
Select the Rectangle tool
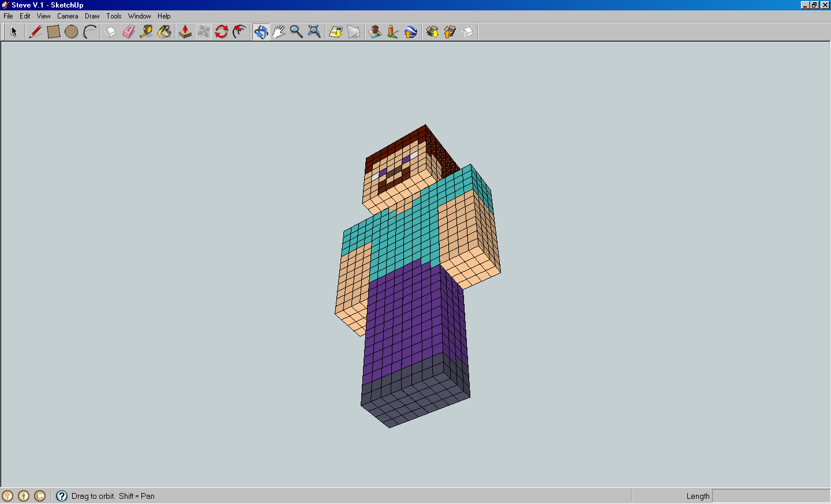click(x=53, y=32)
